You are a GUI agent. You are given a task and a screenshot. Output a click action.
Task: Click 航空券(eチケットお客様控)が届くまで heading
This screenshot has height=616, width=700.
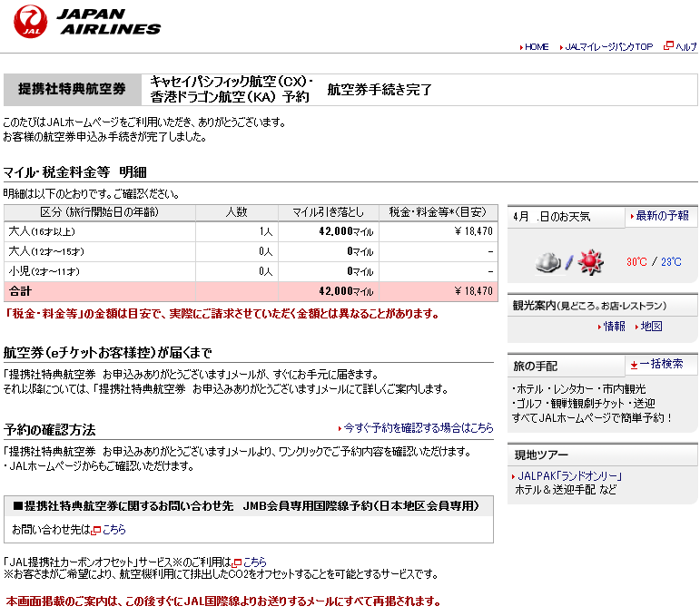(x=108, y=353)
